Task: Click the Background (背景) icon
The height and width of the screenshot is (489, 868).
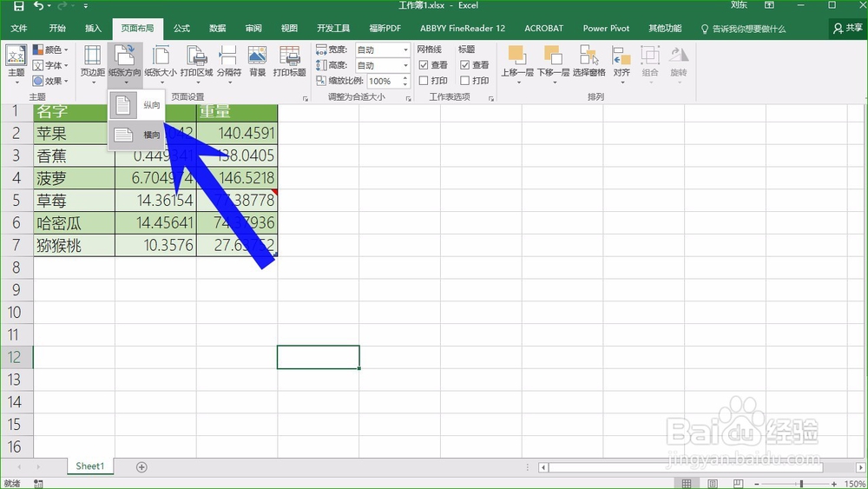Action: [258, 56]
